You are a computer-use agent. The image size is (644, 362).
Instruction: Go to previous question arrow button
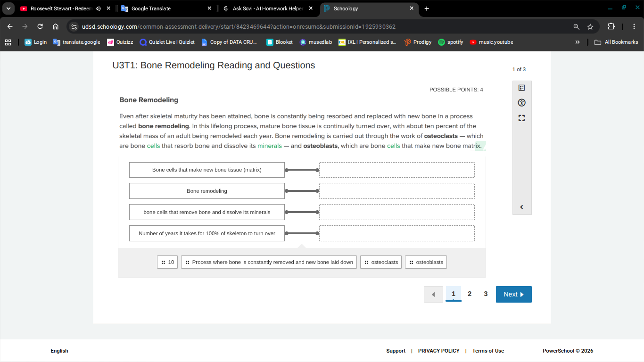click(x=433, y=294)
